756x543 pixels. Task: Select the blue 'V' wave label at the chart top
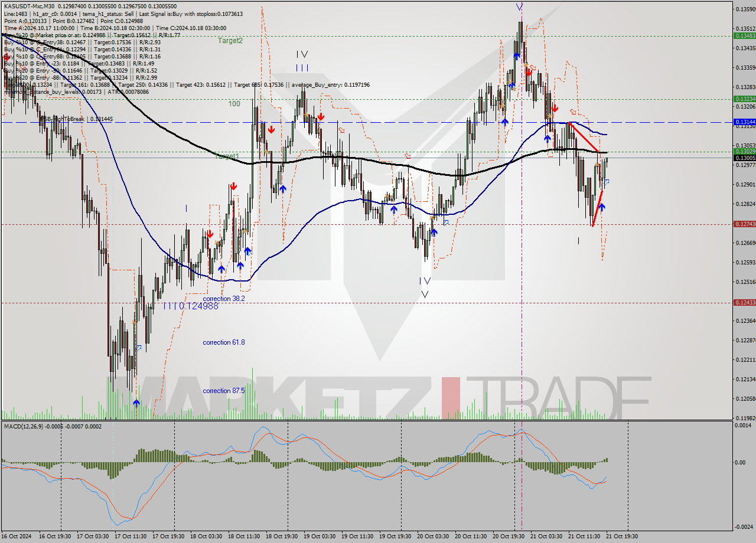coord(519,6)
